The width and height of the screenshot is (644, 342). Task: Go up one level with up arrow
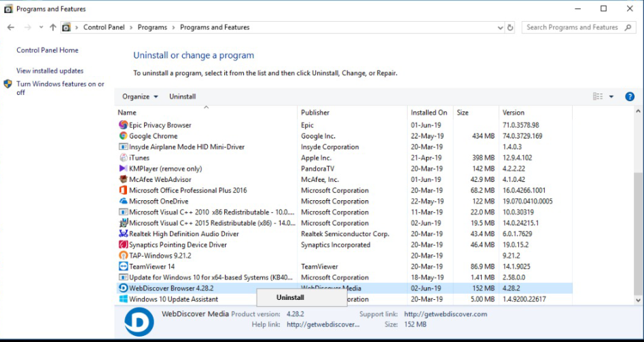coord(52,27)
